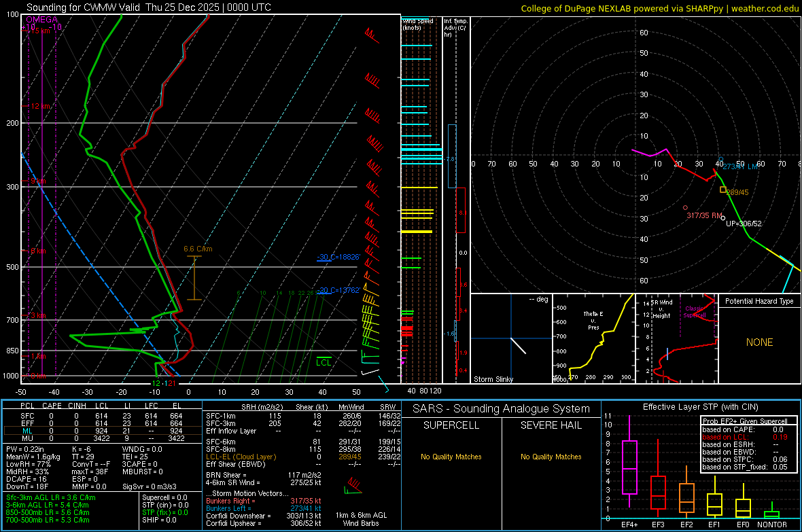Click the OMEGA label on the skew-T
This screenshot has height=532, width=802.
(42, 20)
